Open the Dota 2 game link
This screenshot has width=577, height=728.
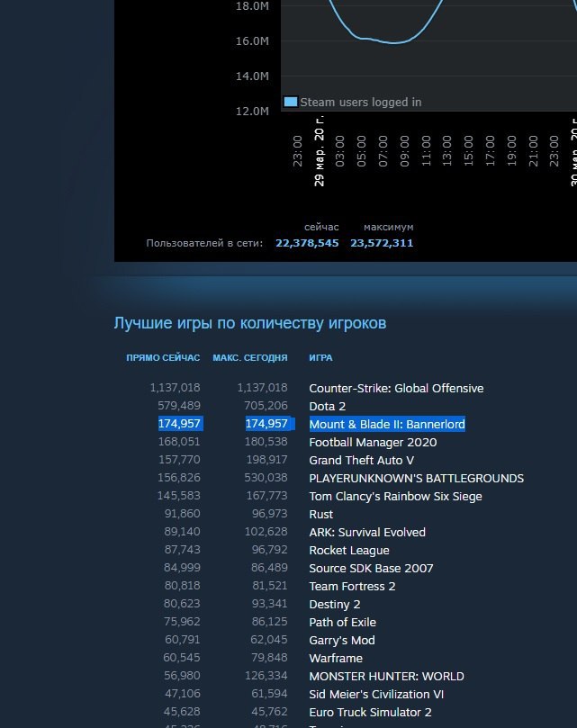(328, 406)
